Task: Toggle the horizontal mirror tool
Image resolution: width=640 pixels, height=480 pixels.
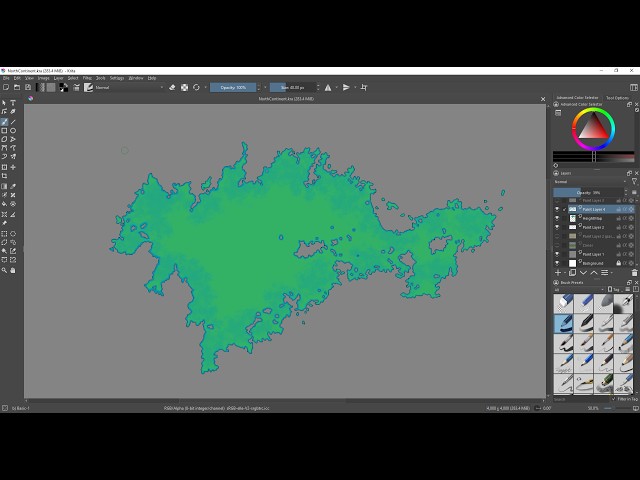Action: (x=328, y=87)
